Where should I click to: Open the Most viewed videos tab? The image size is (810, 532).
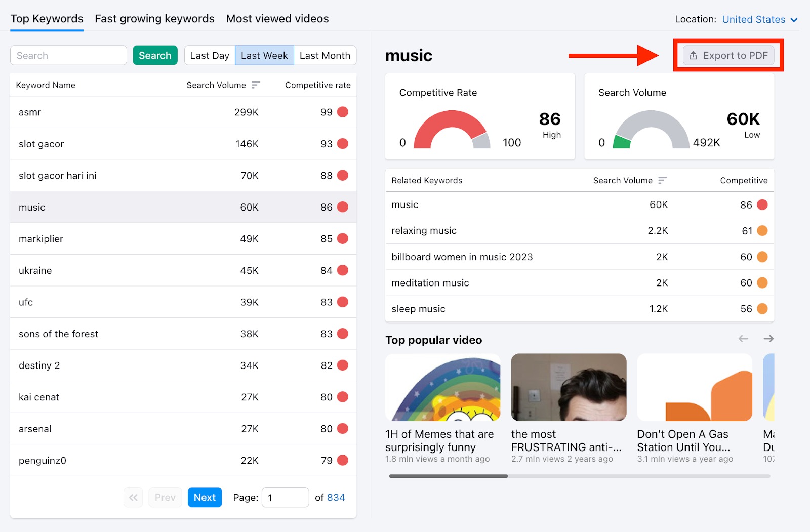coord(277,18)
